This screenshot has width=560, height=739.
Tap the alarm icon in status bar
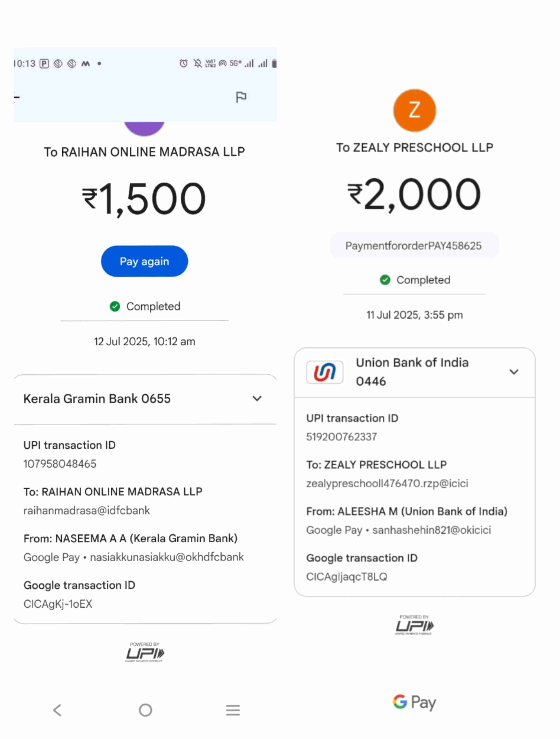point(183,63)
